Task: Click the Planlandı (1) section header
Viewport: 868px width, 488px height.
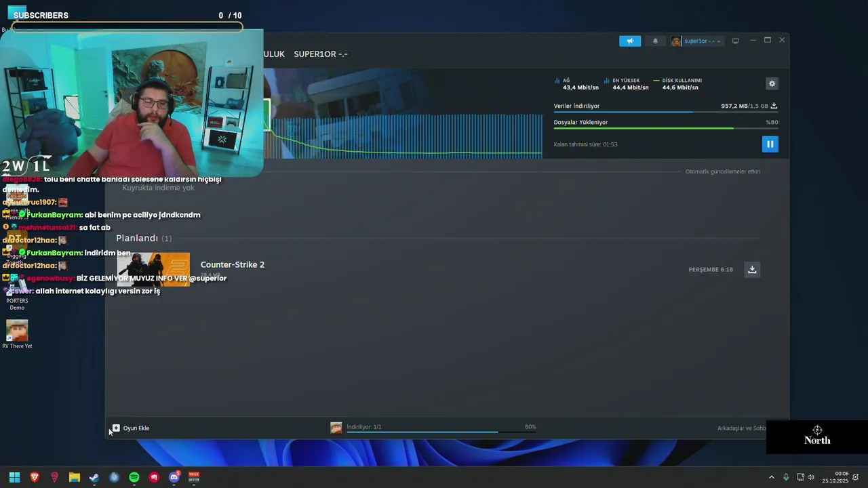Action: point(144,238)
